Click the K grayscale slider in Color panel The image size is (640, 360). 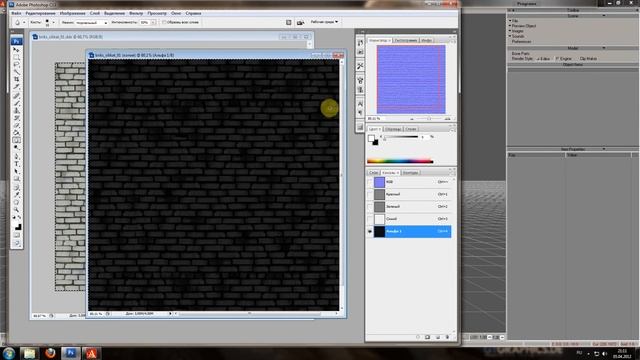(x=401, y=137)
